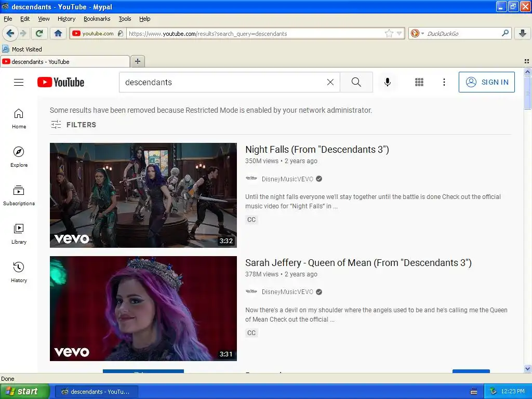Open the browser Downloads arrow button

pyautogui.click(x=523, y=33)
